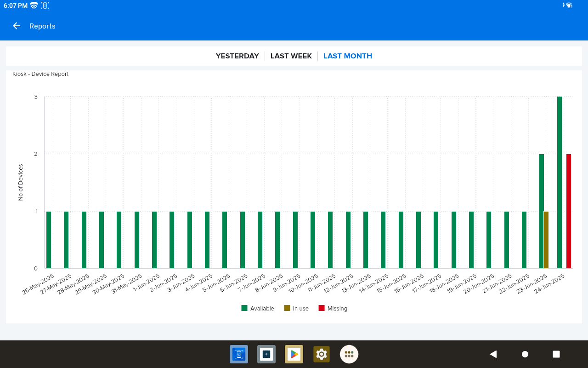Toggle the In use legend series
Viewport: 588px width, 368px height.
point(296,309)
